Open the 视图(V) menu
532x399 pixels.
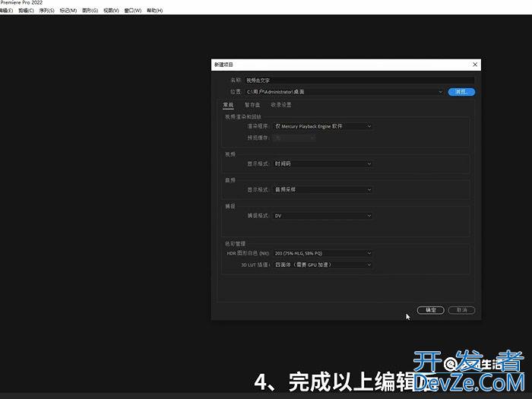click(111, 11)
